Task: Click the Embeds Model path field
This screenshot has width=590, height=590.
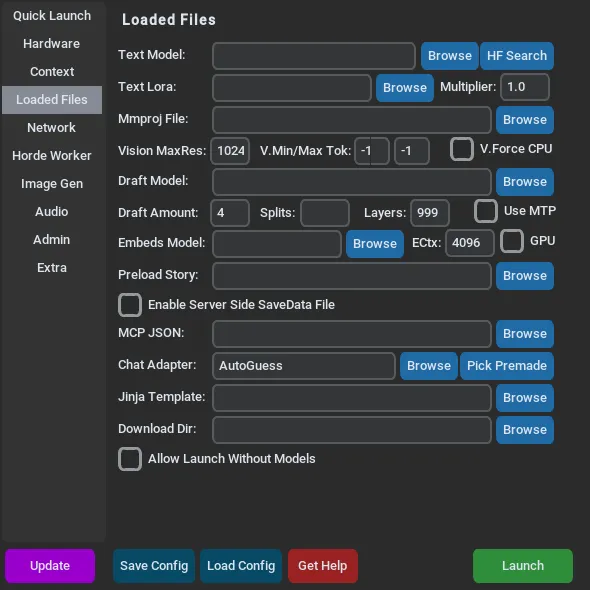Action: [x=277, y=244]
